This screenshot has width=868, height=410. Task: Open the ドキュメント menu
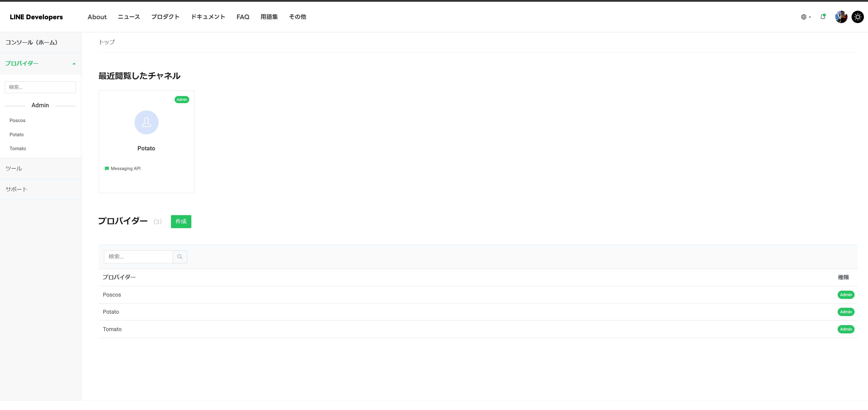[208, 17]
